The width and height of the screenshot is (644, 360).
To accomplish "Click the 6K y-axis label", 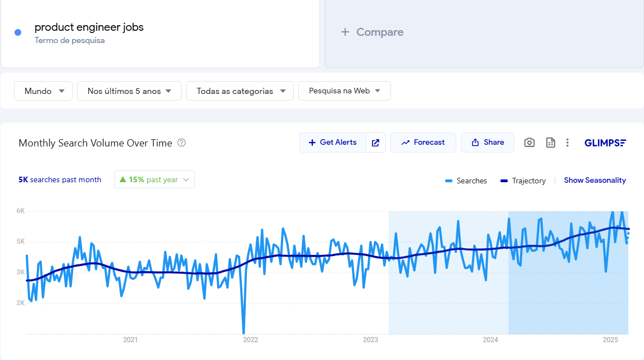I will pyautogui.click(x=21, y=211).
